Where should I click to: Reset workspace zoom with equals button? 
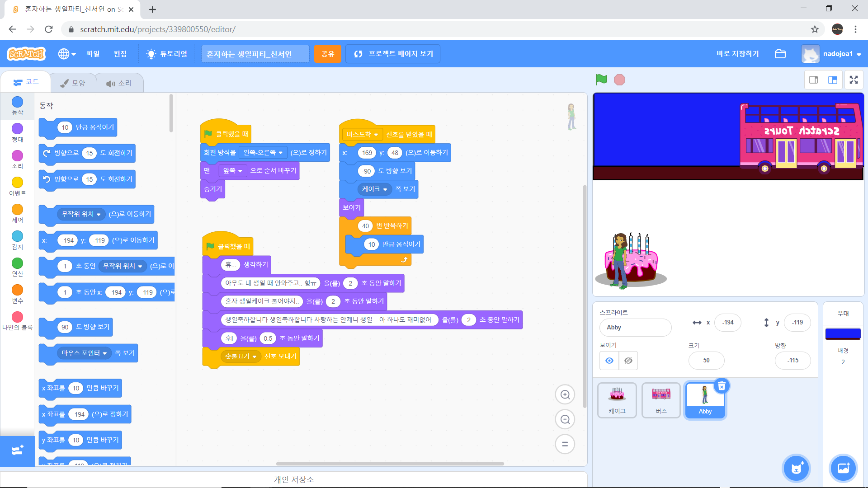tap(565, 444)
